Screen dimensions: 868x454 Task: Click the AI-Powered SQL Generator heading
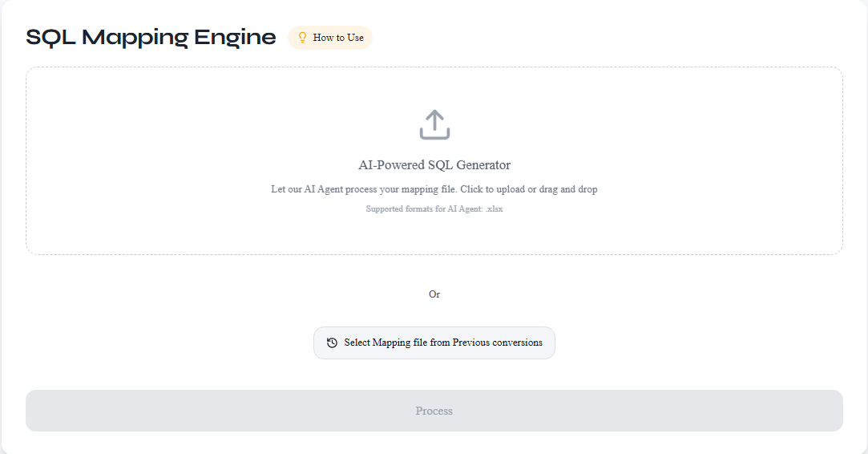(x=434, y=165)
